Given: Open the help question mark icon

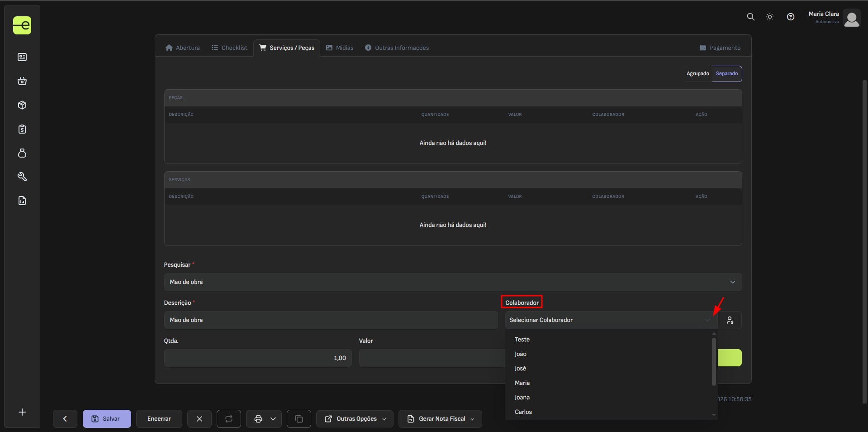Looking at the screenshot, I should 790,17.
